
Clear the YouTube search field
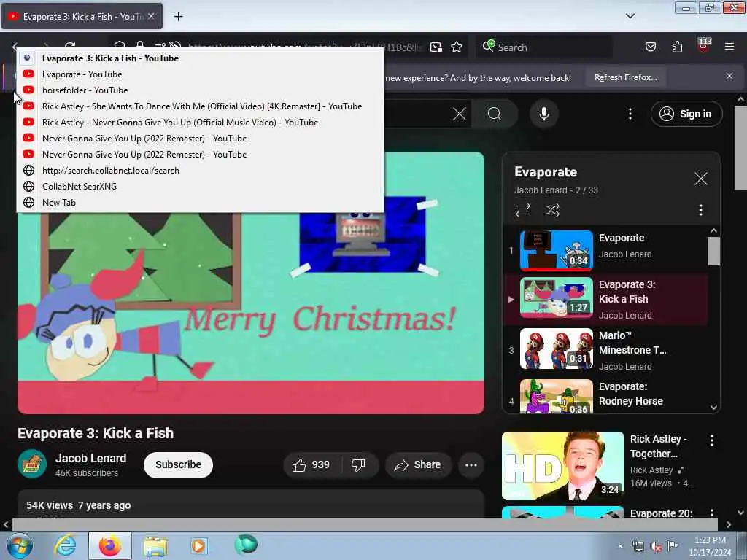pos(460,114)
